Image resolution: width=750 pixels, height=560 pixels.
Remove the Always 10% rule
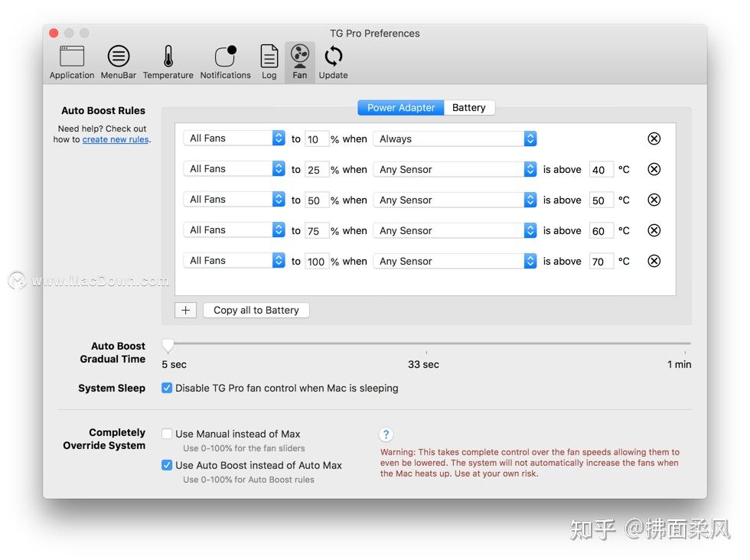click(x=654, y=138)
